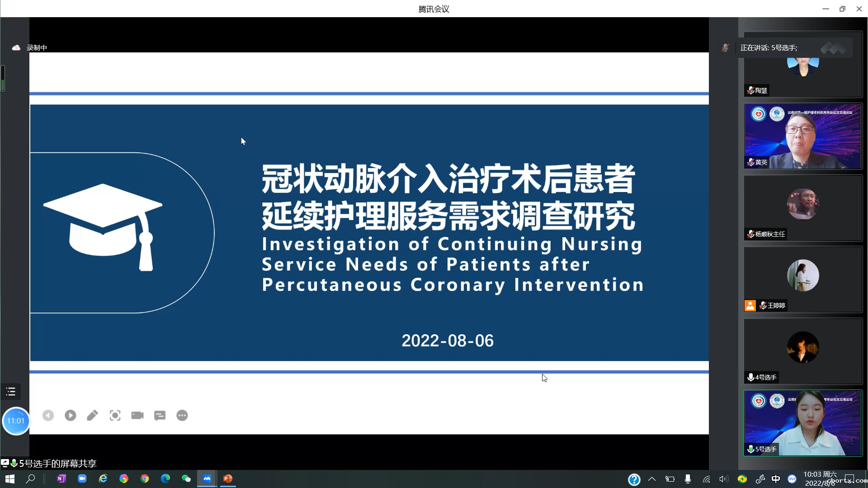
Task: Open WeChat from the taskbar
Action: coord(186,479)
